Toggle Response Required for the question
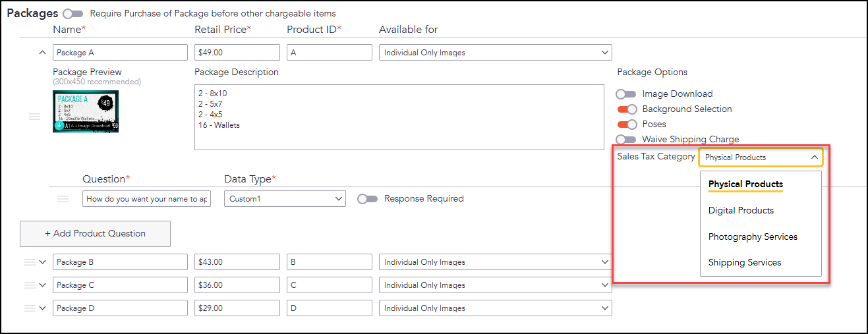 367,199
